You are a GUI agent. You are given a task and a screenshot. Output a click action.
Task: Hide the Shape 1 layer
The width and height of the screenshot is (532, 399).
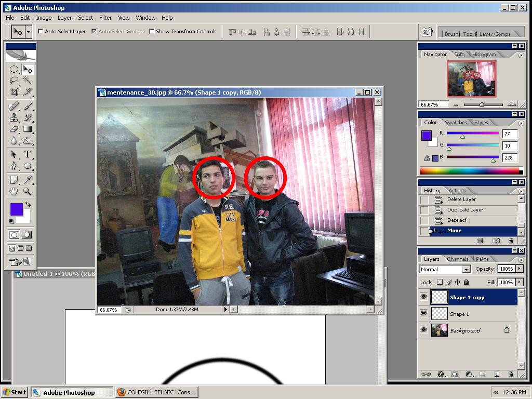click(x=424, y=313)
